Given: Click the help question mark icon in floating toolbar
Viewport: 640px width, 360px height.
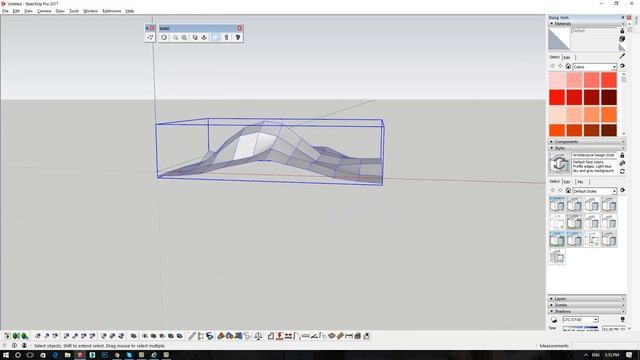Looking at the screenshot, I should [x=238, y=37].
